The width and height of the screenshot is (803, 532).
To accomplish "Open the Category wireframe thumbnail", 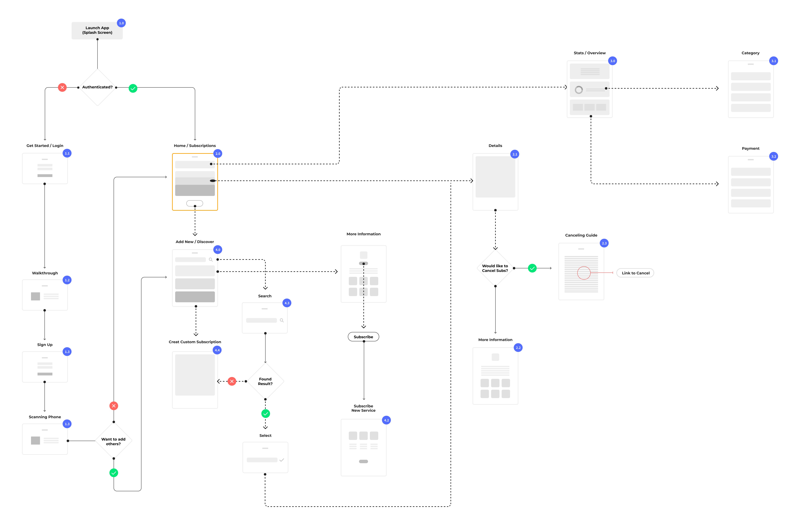I will point(751,89).
